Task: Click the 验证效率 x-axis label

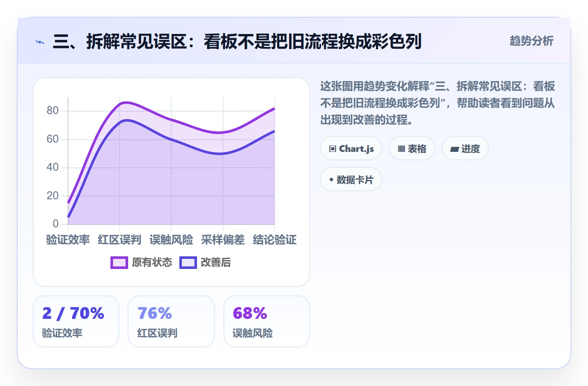Action: (68, 240)
